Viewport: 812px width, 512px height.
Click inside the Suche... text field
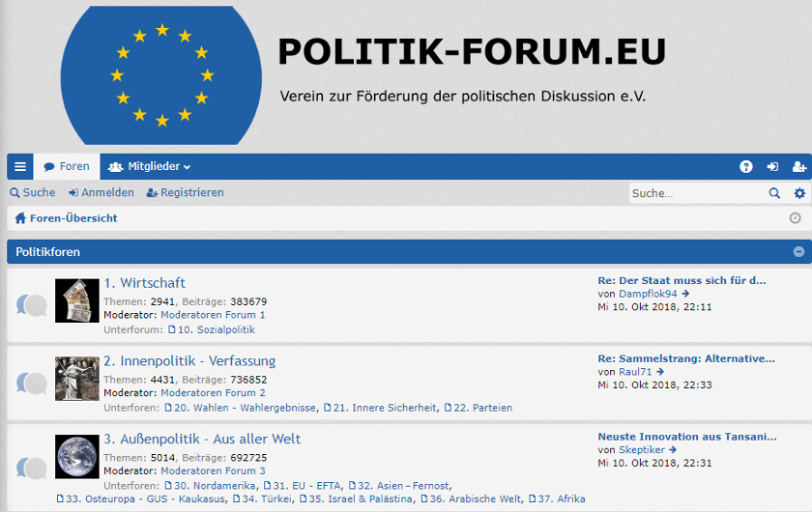pos(697,193)
